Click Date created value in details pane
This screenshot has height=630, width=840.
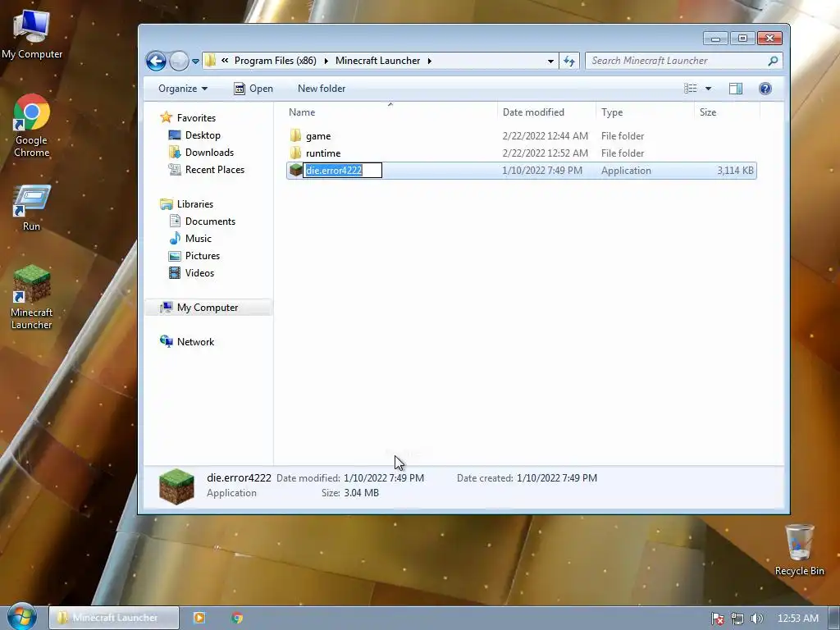[x=557, y=478]
